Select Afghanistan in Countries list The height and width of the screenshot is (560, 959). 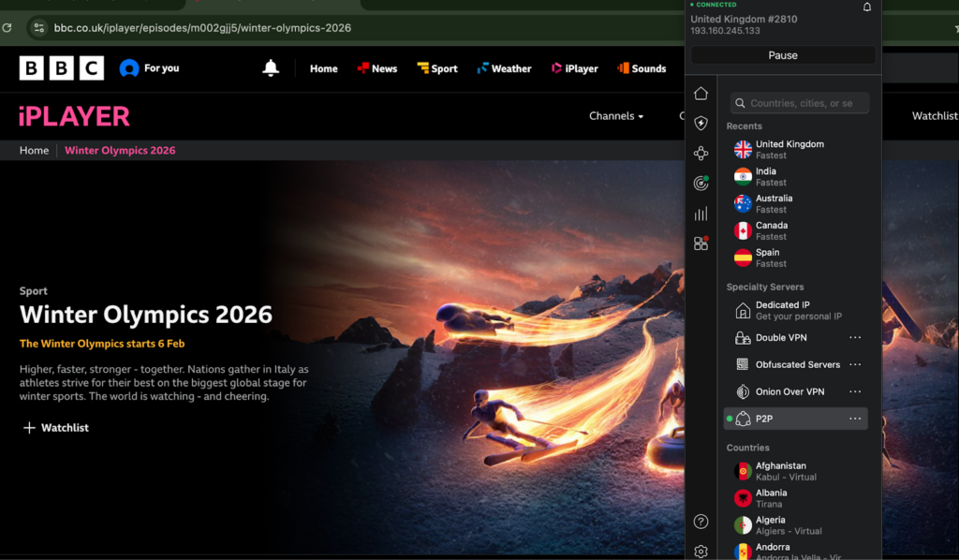click(795, 471)
